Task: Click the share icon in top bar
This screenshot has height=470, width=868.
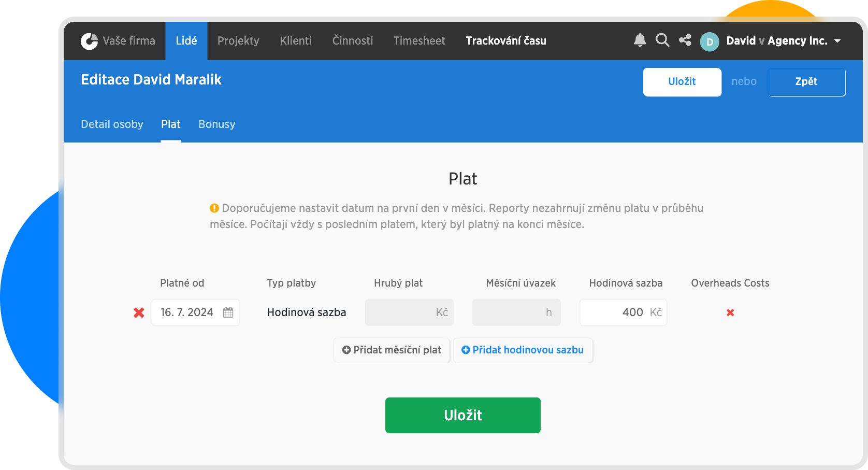Action: (685, 40)
